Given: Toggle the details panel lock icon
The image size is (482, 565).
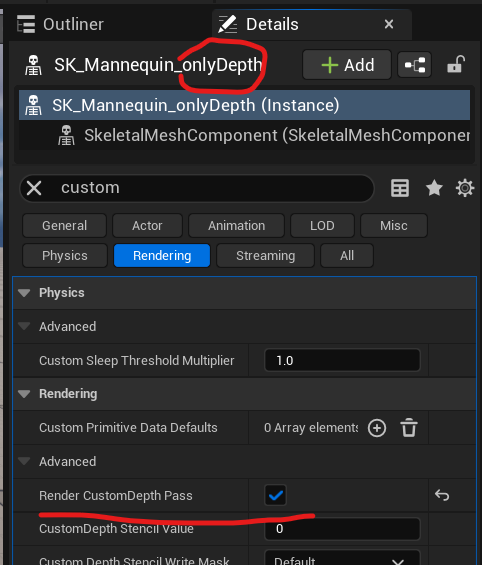Looking at the screenshot, I should point(456,64).
